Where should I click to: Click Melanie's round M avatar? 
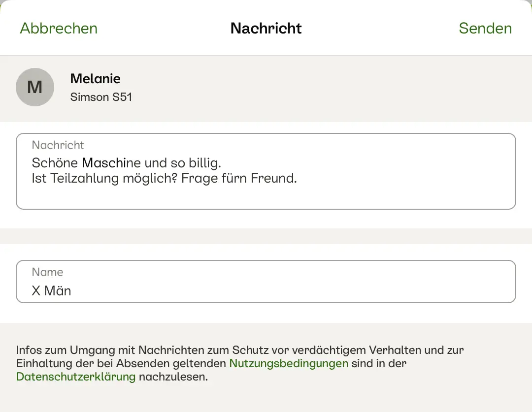point(35,87)
